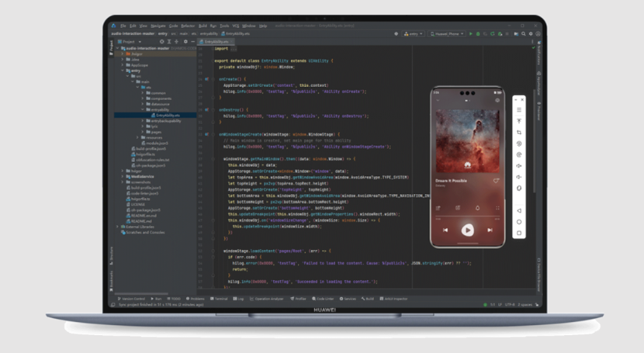The width and height of the screenshot is (644, 353).
Task: Collapse the entryability folder in project tree
Action: click(142, 109)
